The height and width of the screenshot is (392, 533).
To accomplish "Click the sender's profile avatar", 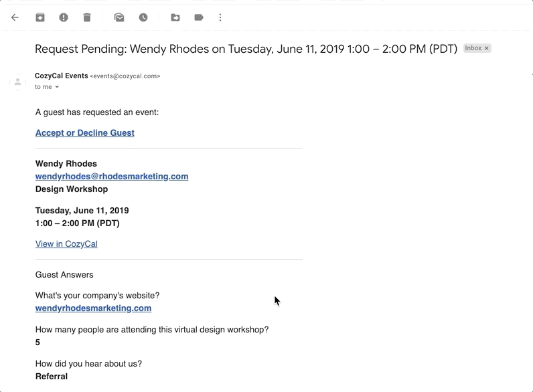I will (17, 82).
